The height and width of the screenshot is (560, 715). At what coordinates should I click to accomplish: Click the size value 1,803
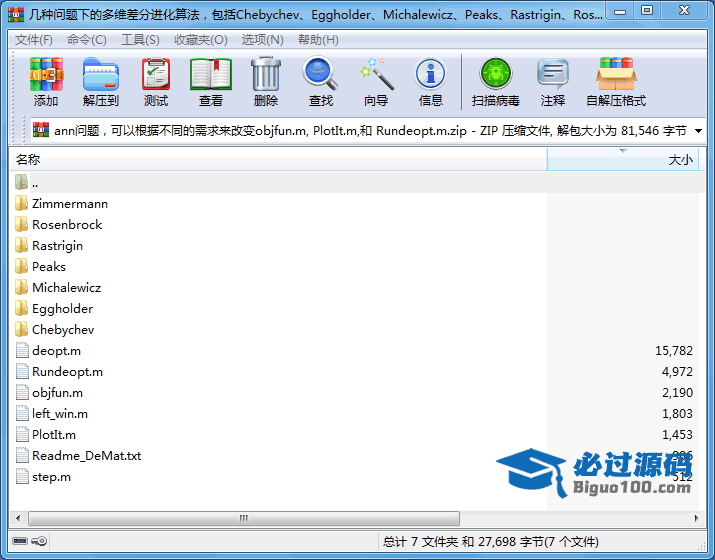tap(677, 414)
